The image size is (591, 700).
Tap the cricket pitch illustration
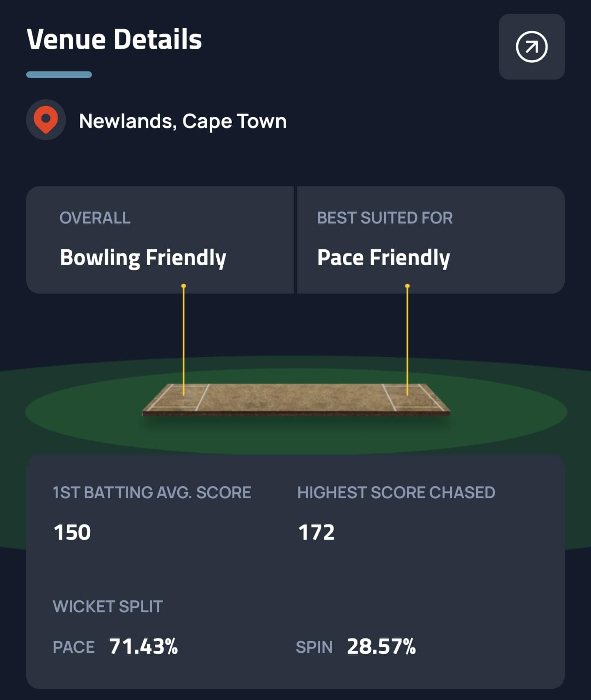295,399
